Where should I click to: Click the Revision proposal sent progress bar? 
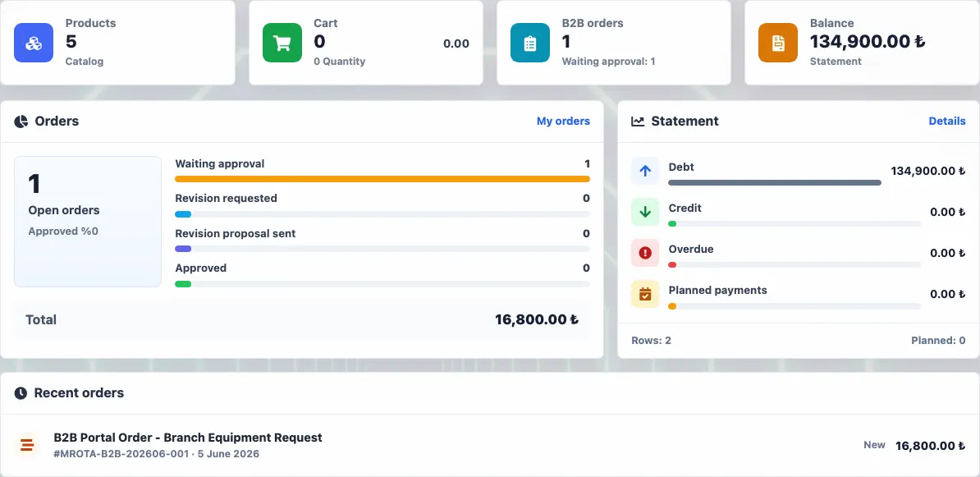pos(382,249)
